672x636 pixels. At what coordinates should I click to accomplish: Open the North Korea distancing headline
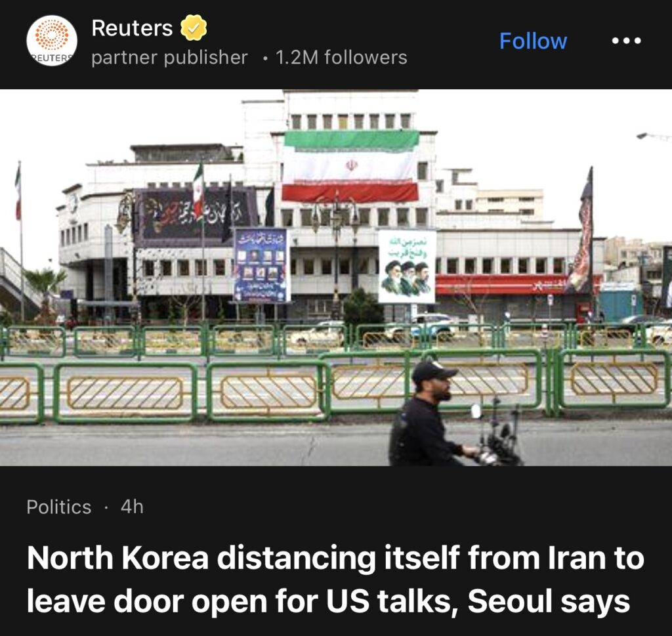[336, 580]
